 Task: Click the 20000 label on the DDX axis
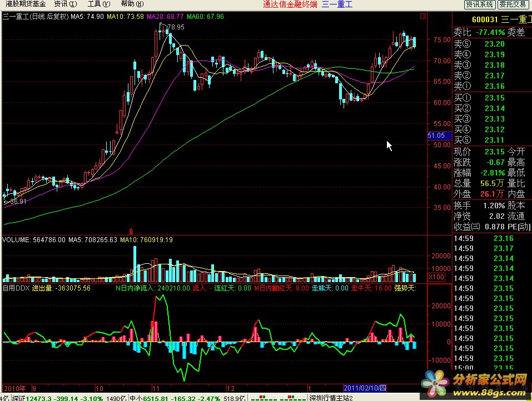[x=441, y=306]
